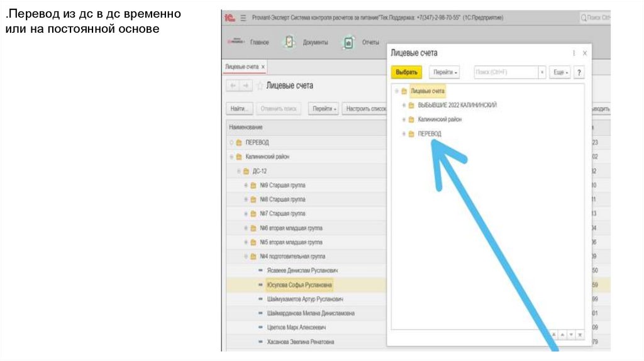Click folder icon of Калининский район in dialog
The image size is (644, 361).
tap(411, 119)
